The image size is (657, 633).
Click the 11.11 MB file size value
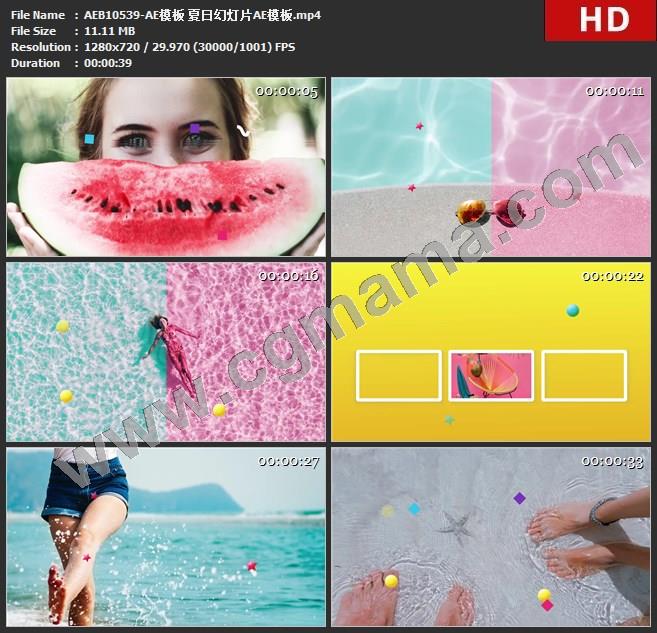106,31
